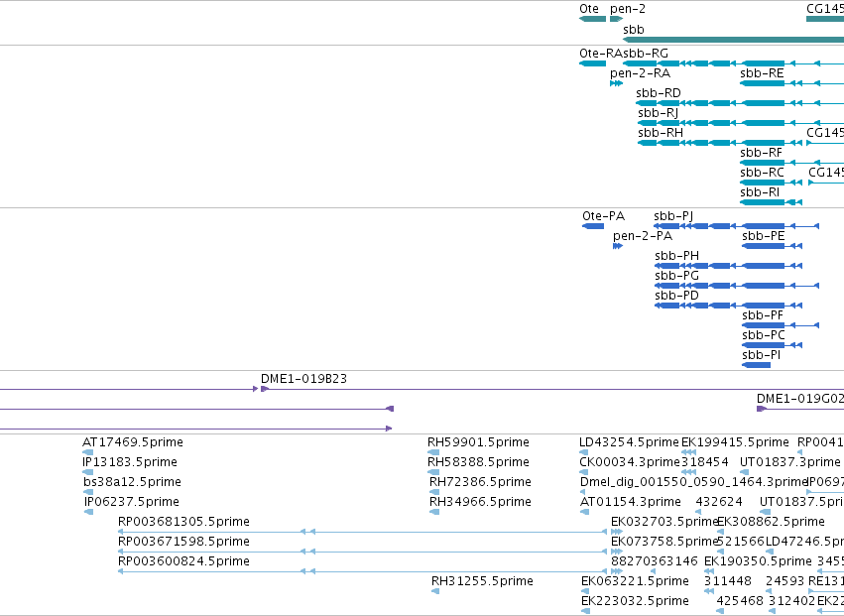Click the Ote gene label
This screenshot has height=616, width=844.
[589, 9]
